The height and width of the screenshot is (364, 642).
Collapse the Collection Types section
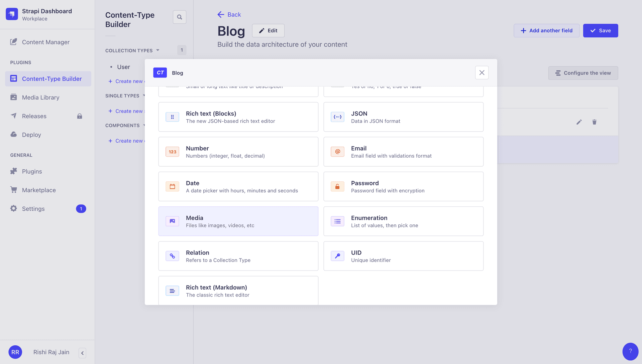coord(157,50)
